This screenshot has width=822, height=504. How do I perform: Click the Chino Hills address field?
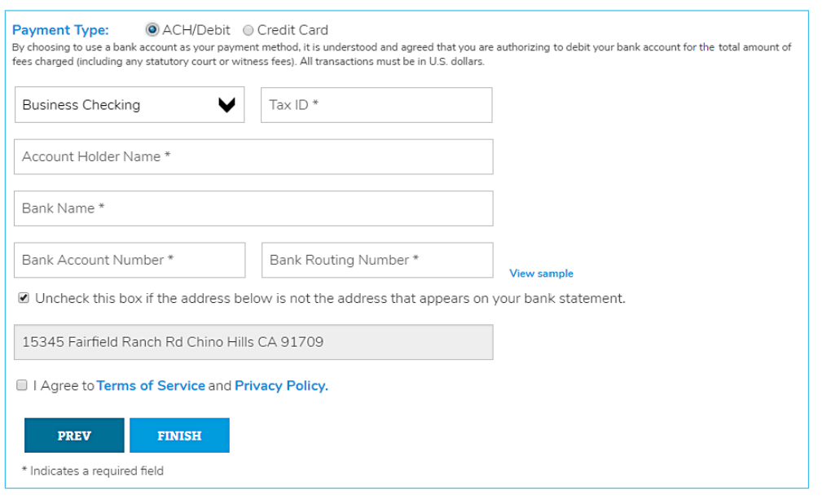(253, 342)
